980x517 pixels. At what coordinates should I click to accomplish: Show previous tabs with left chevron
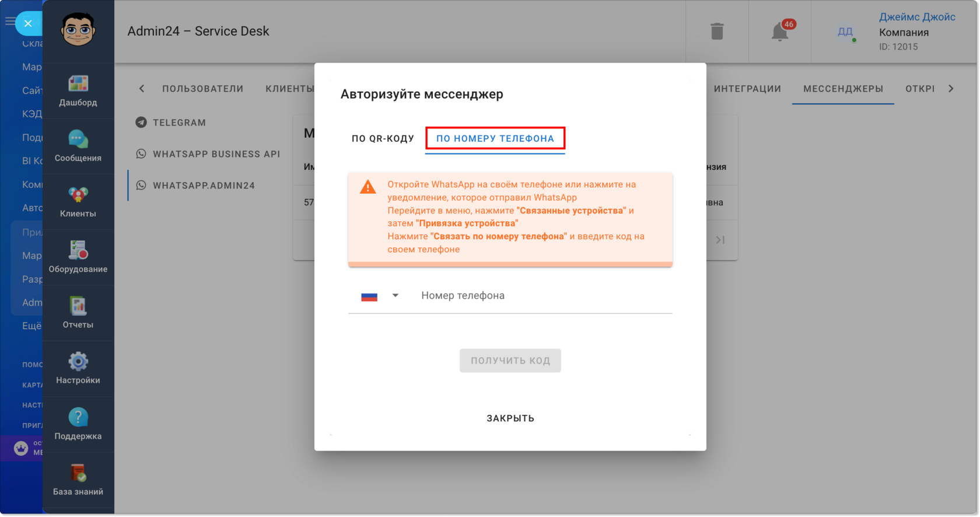tap(142, 89)
